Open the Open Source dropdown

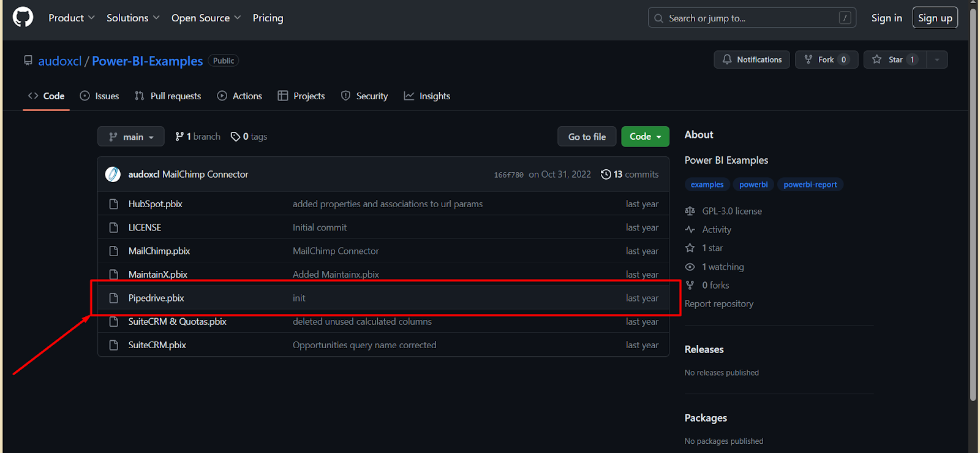click(x=206, y=18)
